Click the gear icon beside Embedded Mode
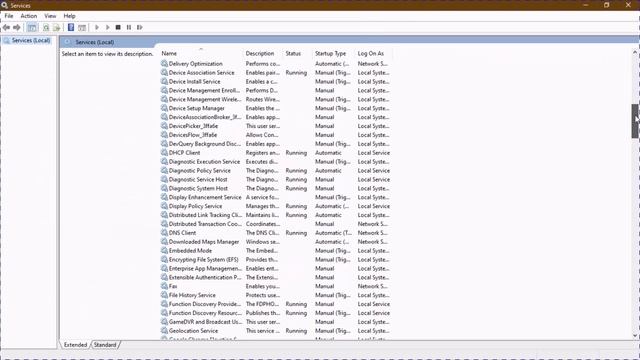Screen dimensions: 640x360 point(164,251)
